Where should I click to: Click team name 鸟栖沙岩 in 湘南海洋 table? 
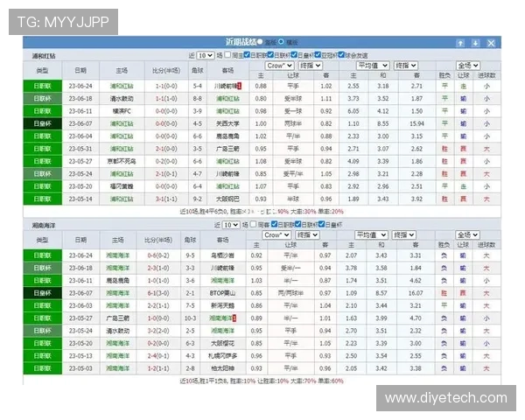click(222, 255)
